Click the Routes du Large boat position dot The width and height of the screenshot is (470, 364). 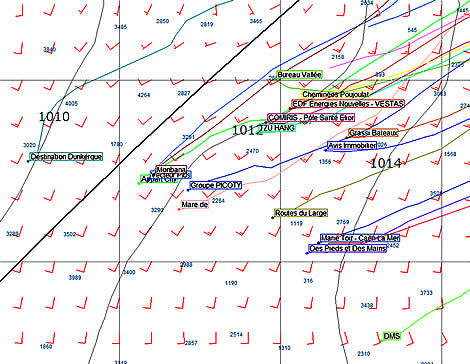pos(272,218)
